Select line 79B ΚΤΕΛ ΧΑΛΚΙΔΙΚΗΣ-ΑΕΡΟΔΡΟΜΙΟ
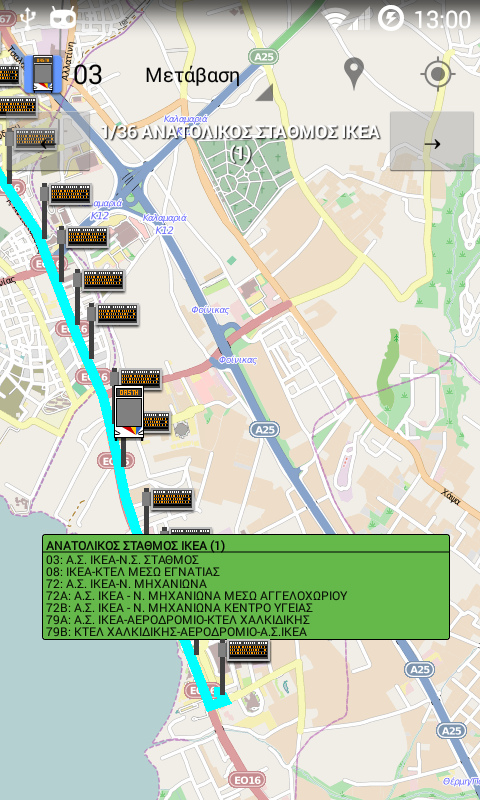The image size is (480, 800). click(x=176, y=632)
